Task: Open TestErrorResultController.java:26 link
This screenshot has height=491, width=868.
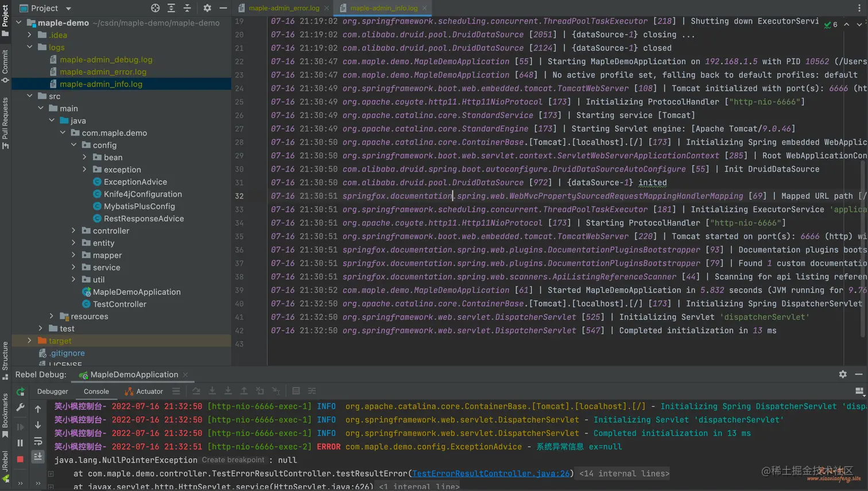Action: tap(491, 474)
